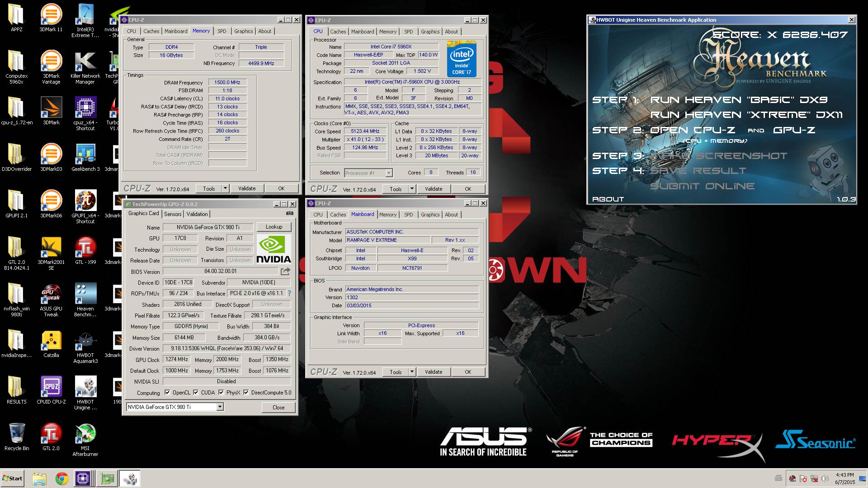Toggle the CUDA checkbox in GPU-Z
868x488 pixels.
coord(196,392)
